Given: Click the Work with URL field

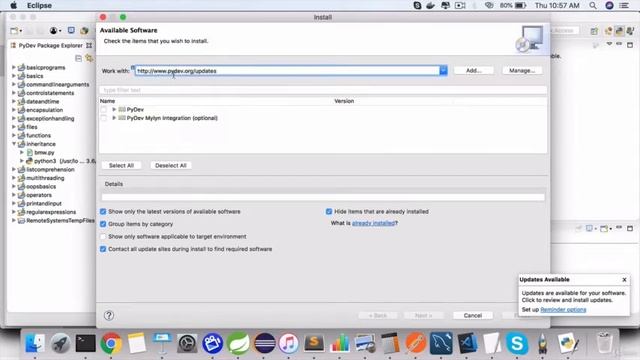Looking at the screenshot, I should click(287, 71).
